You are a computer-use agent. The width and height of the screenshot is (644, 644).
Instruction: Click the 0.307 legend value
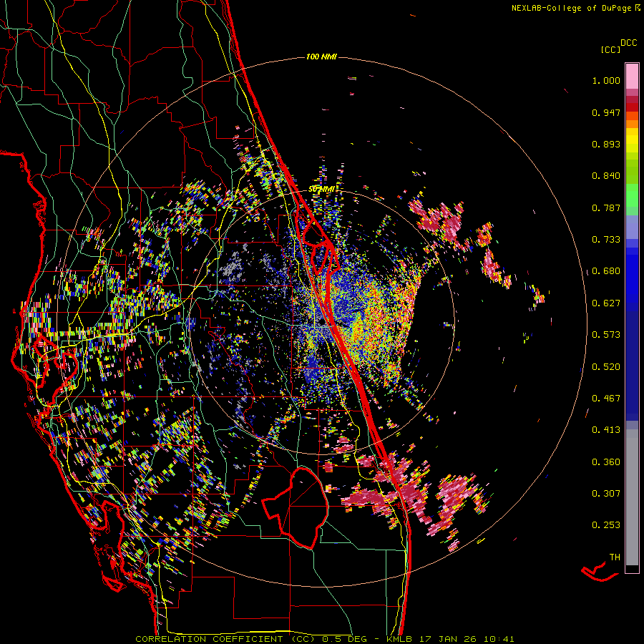[606, 494]
